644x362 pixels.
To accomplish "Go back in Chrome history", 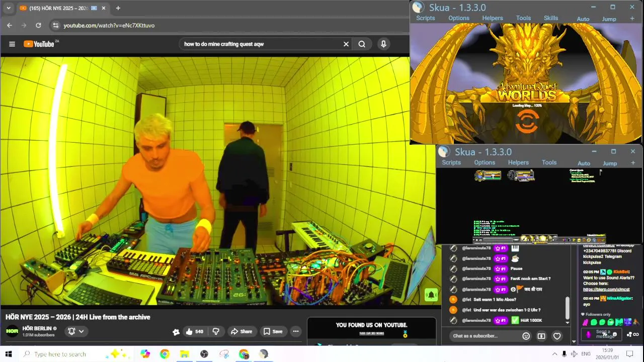I will coord(10,25).
